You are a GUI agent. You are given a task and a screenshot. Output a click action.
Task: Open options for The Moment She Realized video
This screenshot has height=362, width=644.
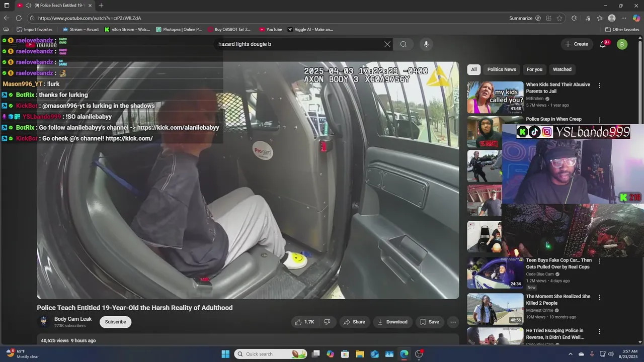point(599,297)
